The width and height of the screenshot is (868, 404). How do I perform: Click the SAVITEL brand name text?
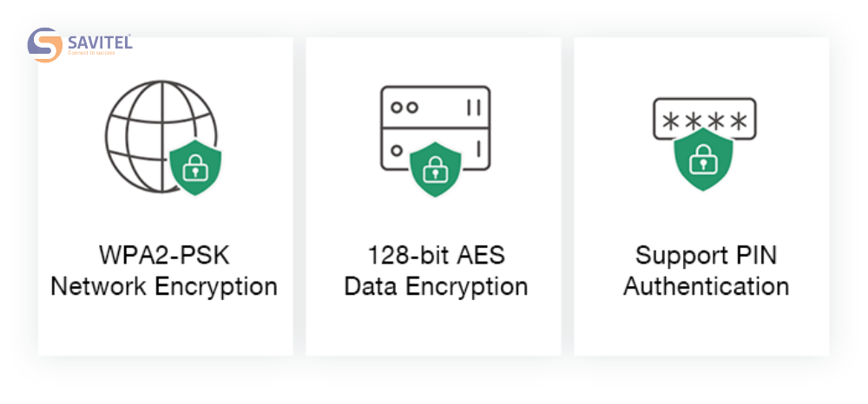(100, 42)
